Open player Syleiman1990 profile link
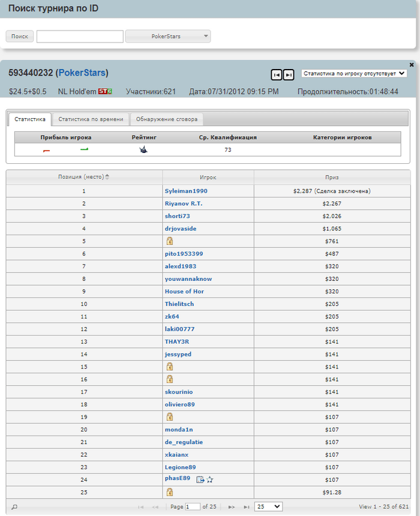 click(186, 191)
